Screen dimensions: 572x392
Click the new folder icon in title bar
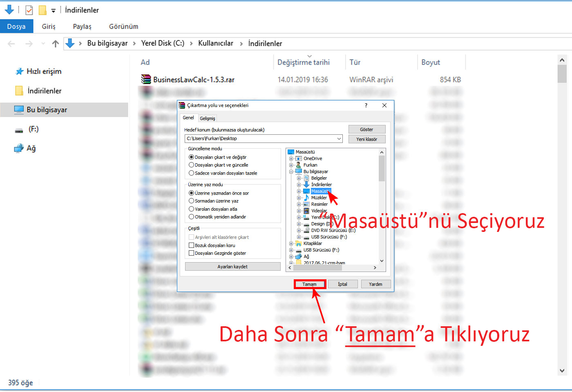(x=42, y=10)
